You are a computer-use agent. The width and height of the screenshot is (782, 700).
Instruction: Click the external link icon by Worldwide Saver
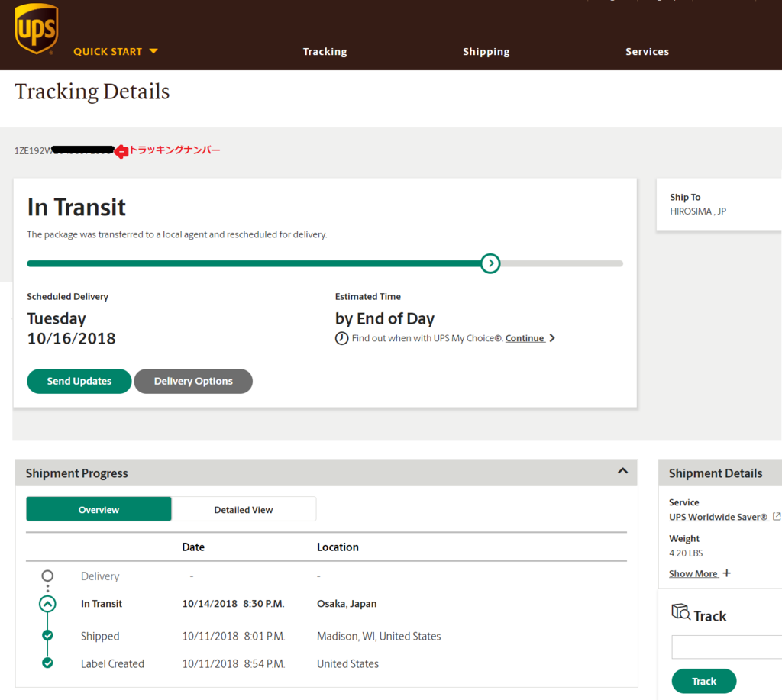777,517
